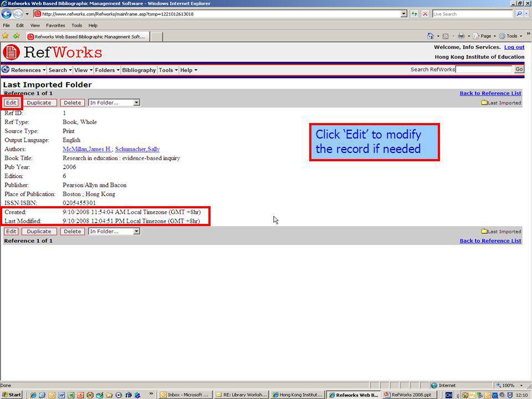Click the red Stop loading icon
532x399 pixels.
425,14
